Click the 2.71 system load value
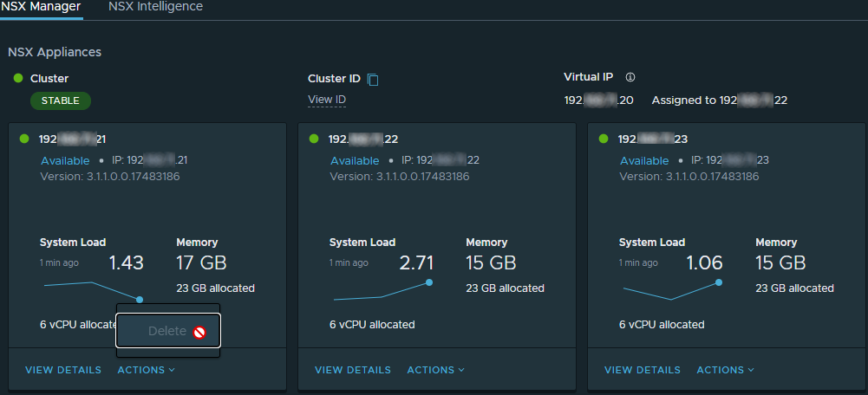The height and width of the screenshot is (395, 868). click(x=416, y=262)
